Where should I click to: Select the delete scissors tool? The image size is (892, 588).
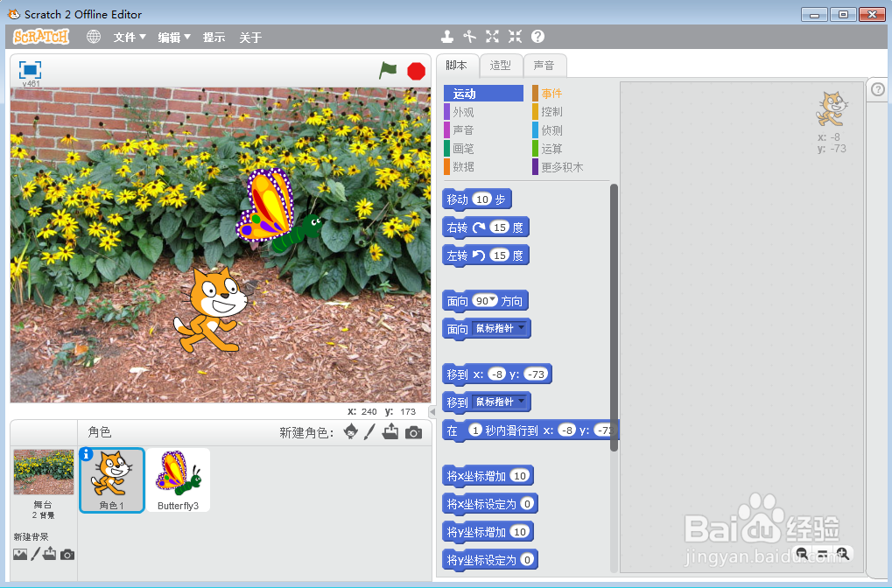[x=469, y=37]
